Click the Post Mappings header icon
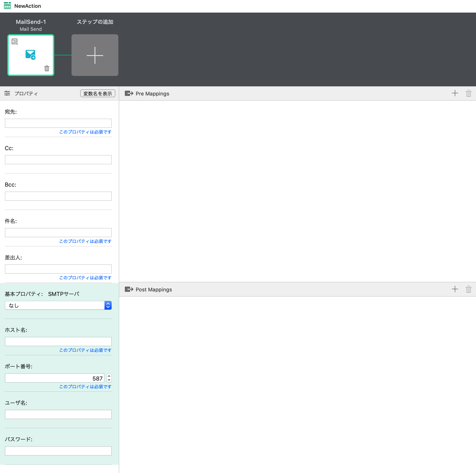This screenshot has width=476, height=473. coord(129,289)
